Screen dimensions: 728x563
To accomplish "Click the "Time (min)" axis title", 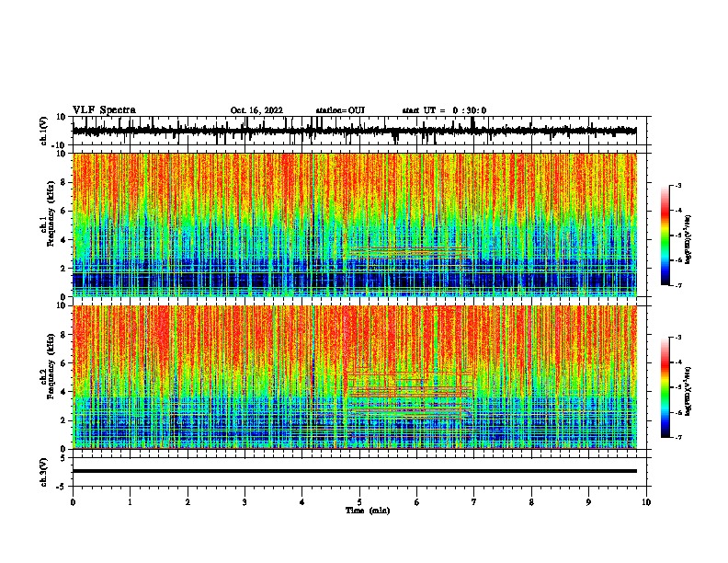I will coord(368,511).
